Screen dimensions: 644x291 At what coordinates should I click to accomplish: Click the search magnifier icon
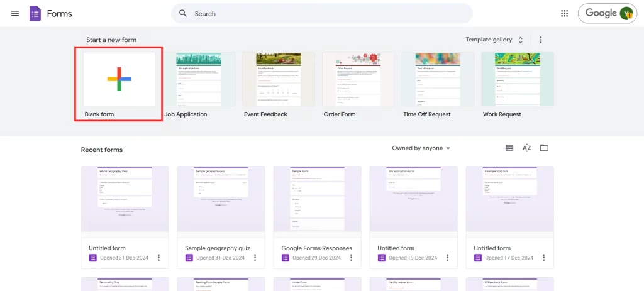[183, 14]
